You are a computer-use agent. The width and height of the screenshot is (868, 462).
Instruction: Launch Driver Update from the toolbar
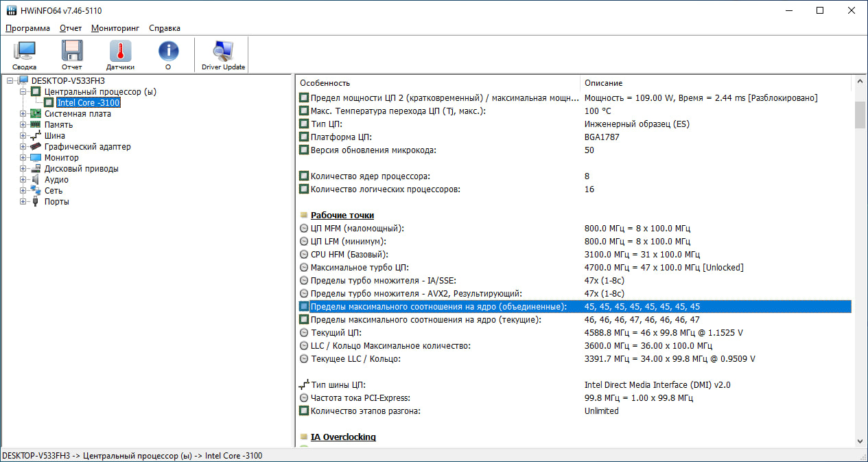pyautogui.click(x=223, y=55)
